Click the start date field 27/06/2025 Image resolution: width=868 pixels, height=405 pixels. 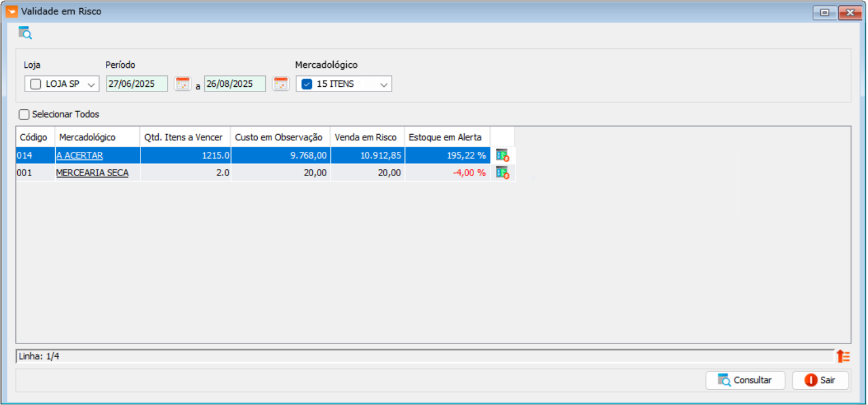pyautogui.click(x=137, y=84)
